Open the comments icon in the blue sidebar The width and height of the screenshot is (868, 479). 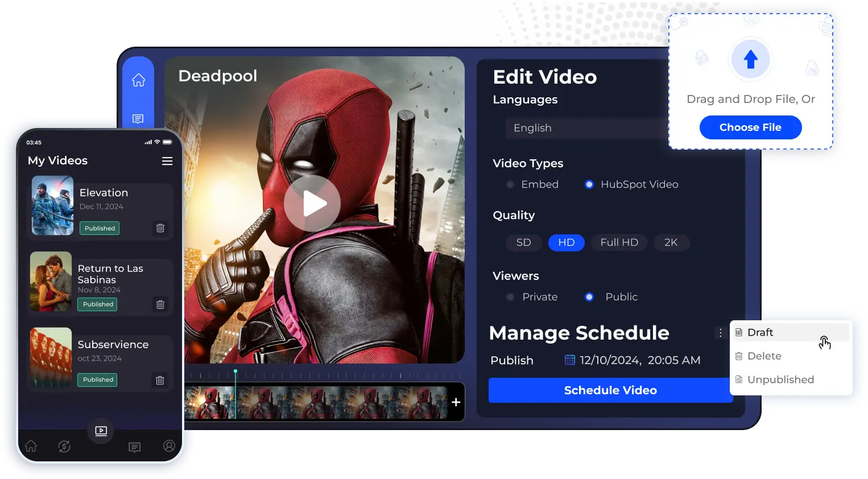tap(138, 118)
